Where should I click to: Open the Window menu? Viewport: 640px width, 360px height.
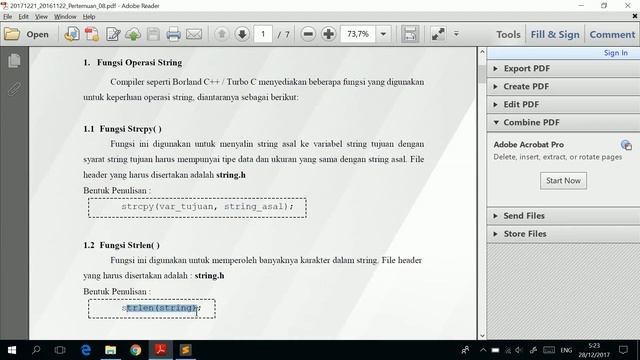coord(65,17)
